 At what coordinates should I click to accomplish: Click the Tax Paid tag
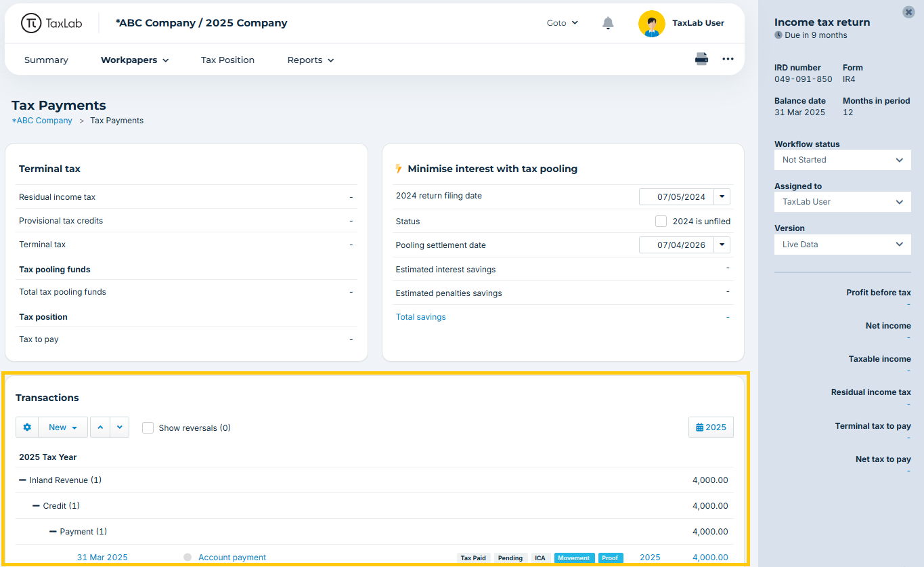pyautogui.click(x=473, y=558)
